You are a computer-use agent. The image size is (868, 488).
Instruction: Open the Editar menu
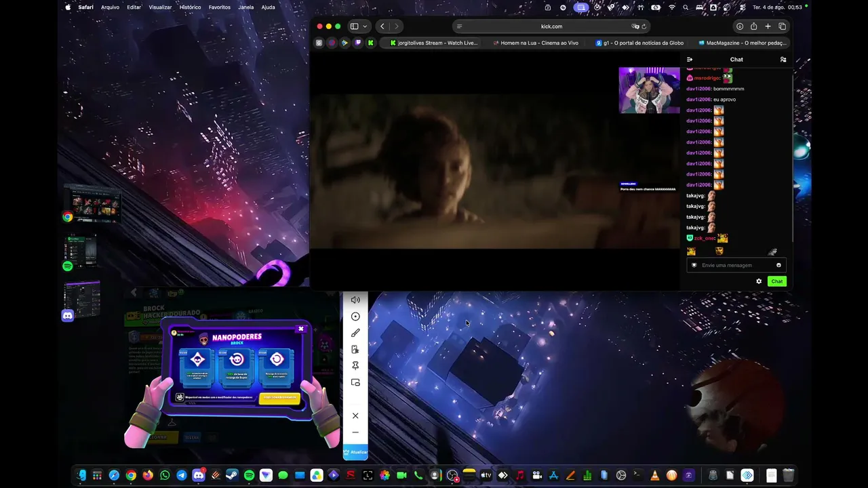[134, 7]
